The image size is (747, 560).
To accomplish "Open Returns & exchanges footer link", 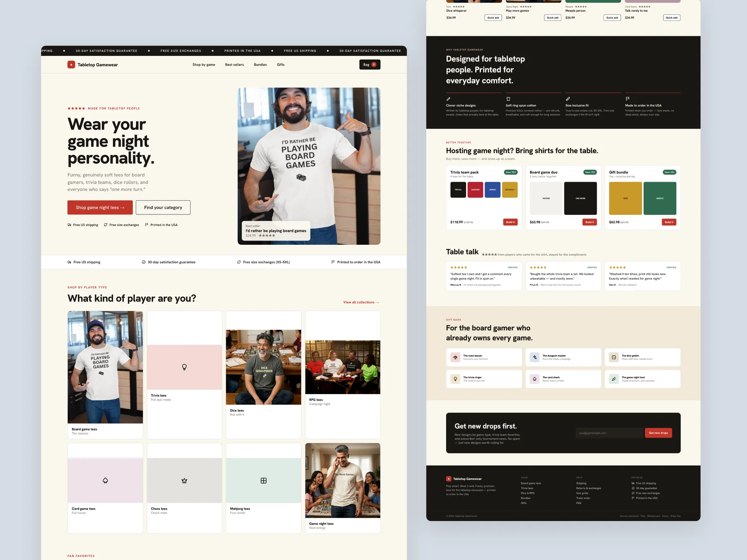I will coord(588,488).
